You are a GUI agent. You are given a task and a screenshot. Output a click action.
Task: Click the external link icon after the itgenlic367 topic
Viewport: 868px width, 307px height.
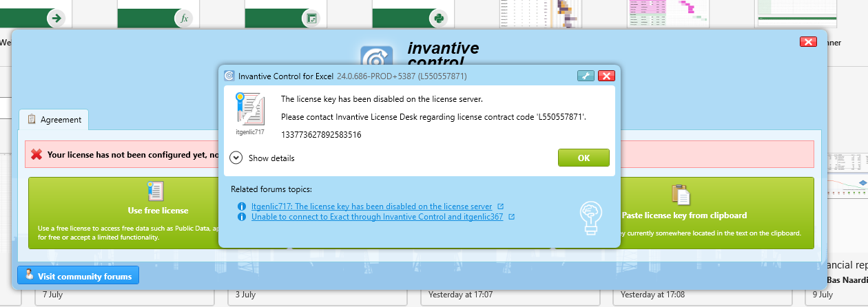(511, 217)
